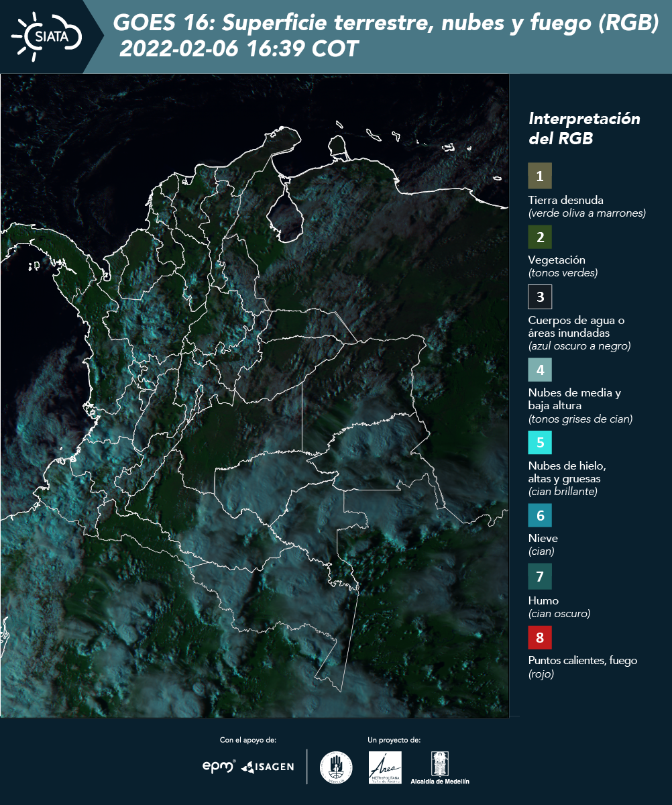Image resolution: width=672 pixels, height=805 pixels.
Task: Select red legend swatch 8 for fire
Action: (x=540, y=637)
